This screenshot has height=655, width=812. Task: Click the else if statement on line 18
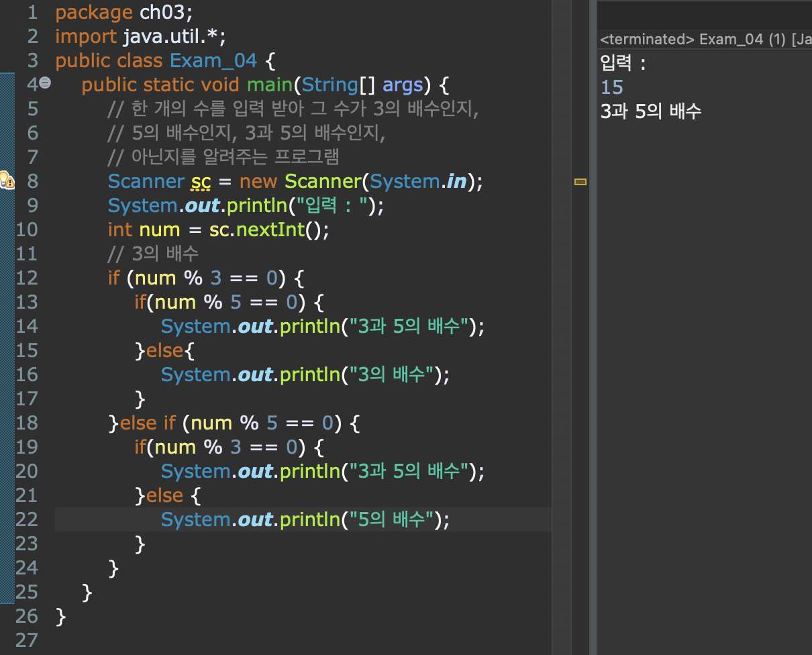point(235,423)
